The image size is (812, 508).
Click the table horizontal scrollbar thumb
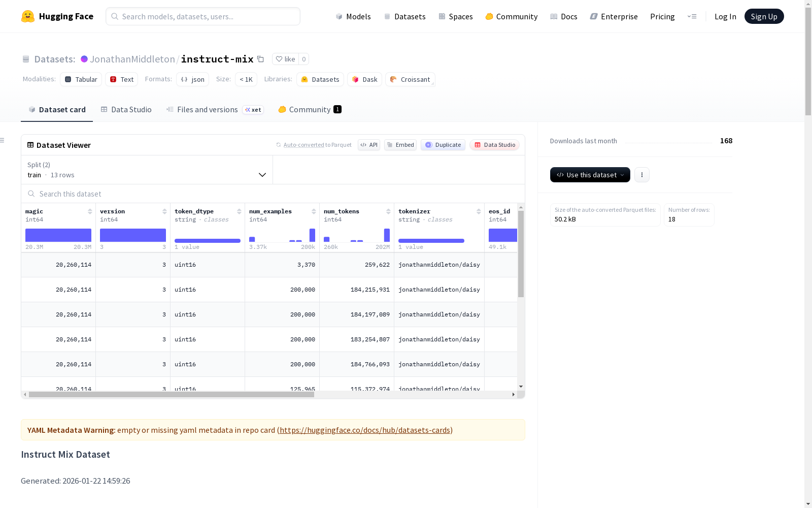[x=172, y=394]
